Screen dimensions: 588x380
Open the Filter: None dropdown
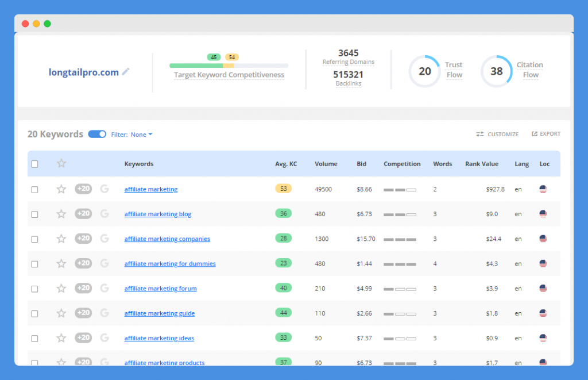coord(132,135)
